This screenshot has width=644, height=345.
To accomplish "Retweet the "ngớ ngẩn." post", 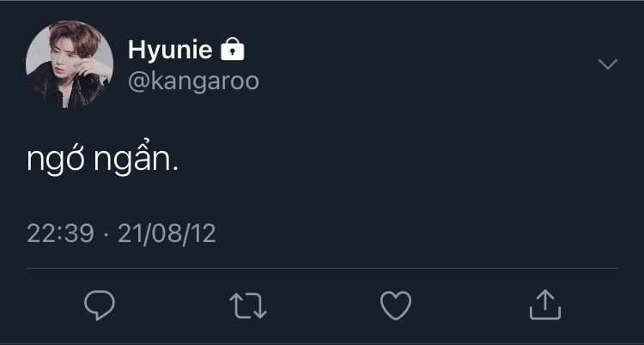I will click(249, 305).
